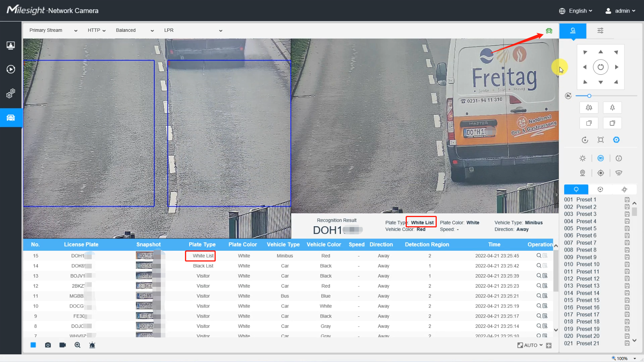Screen dimensions: 644x362
Task: Open the admin user menu
Action: pyautogui.click(x=620, y=11)
